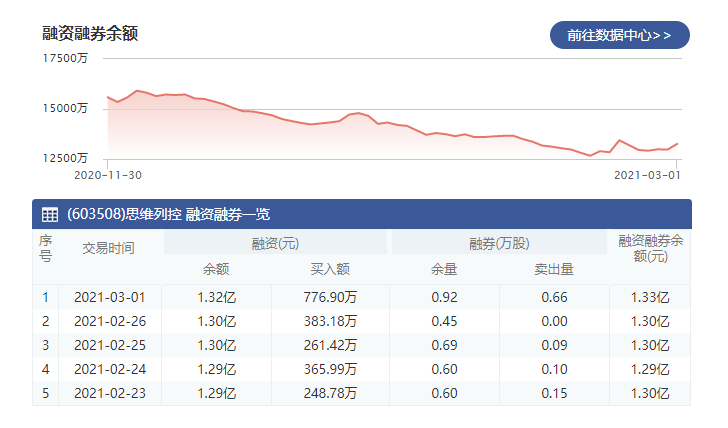
Task: Click 余量 value 0.69
Action: [444, 345]
